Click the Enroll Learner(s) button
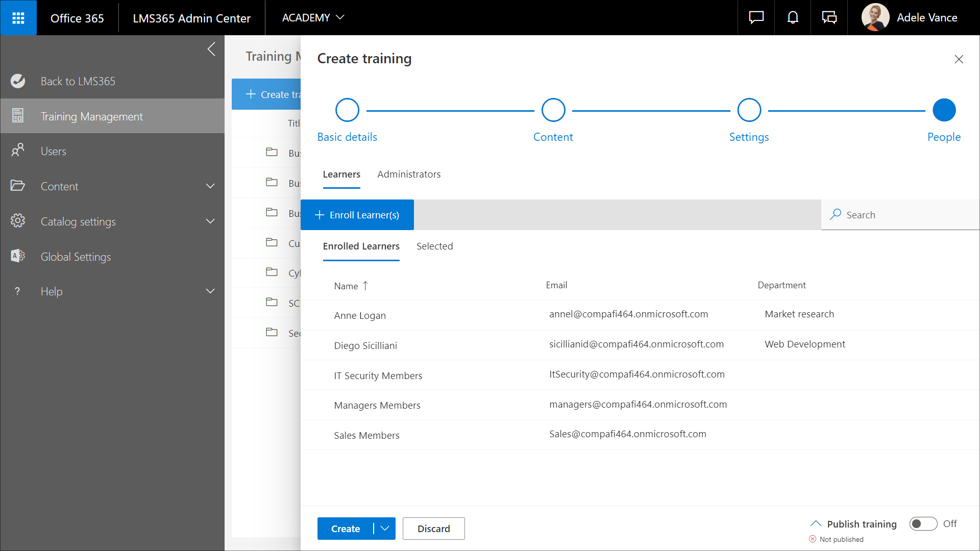The width and height of the screenshot is (980, 551). point(357,215)
